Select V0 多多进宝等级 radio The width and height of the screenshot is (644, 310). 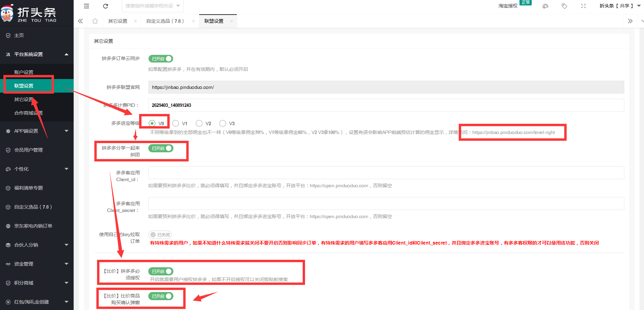(x=152, y=123)
